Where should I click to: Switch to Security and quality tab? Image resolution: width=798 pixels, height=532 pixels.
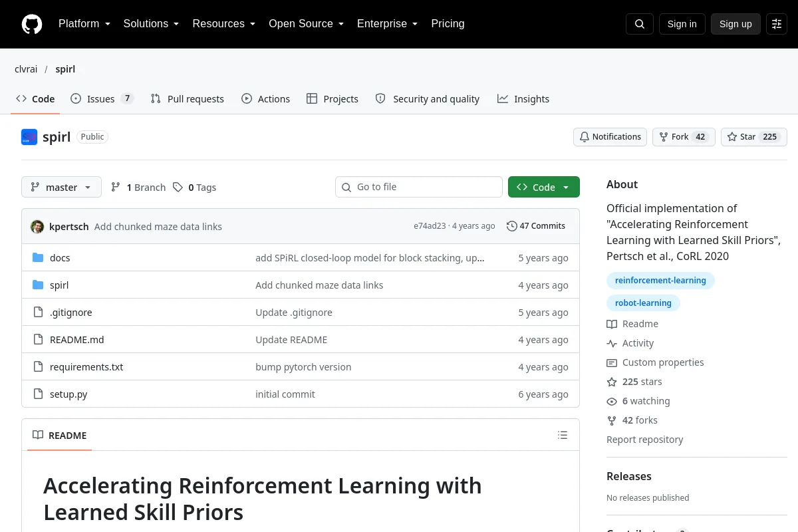[428, 99]
